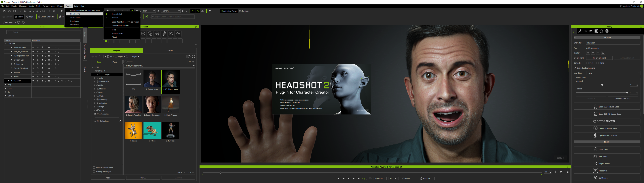
Task: Collapse the Character section in Modify
Action: (575, 37)
